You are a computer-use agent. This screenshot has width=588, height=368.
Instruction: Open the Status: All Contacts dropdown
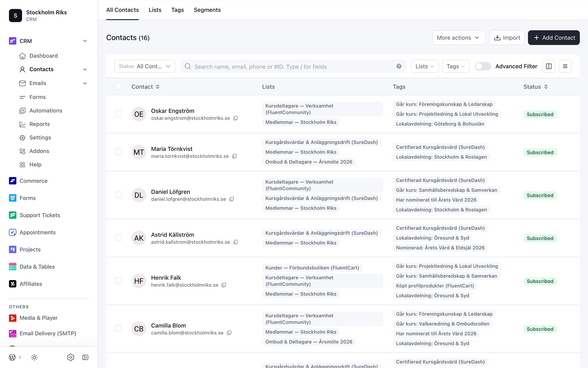pos(145,66)
